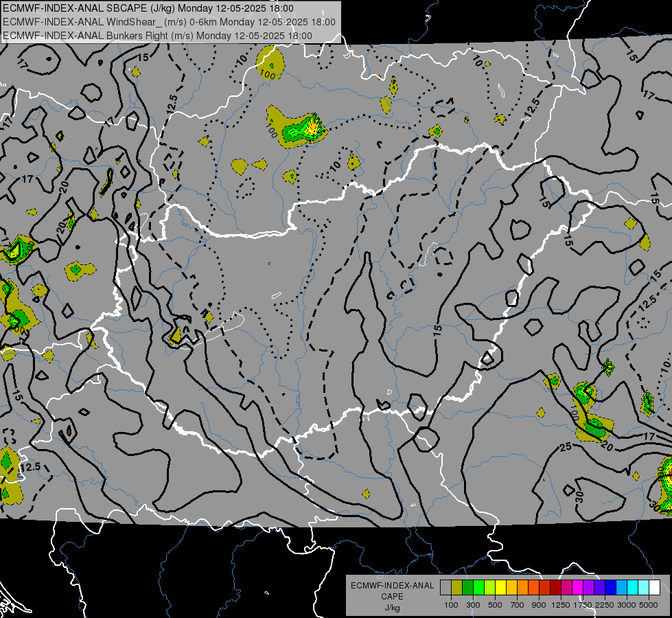This screenshot has width=672, height=618.
Task: Pick the white legend swatch
Action: tap(655, 588)
